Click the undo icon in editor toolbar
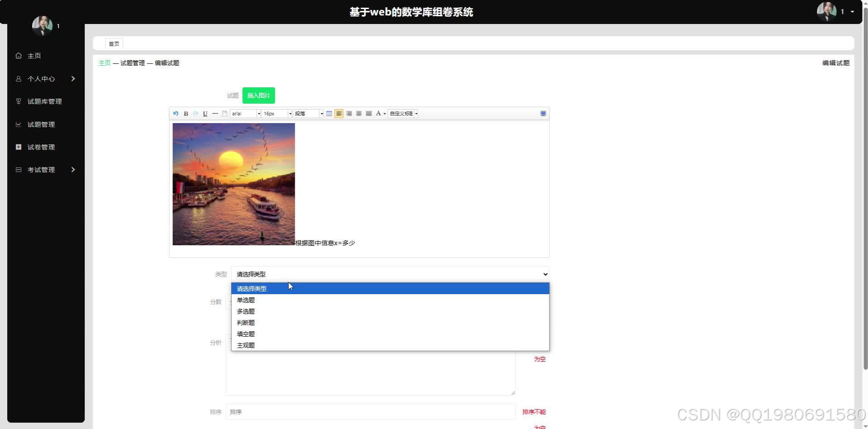 coord(176,114)
